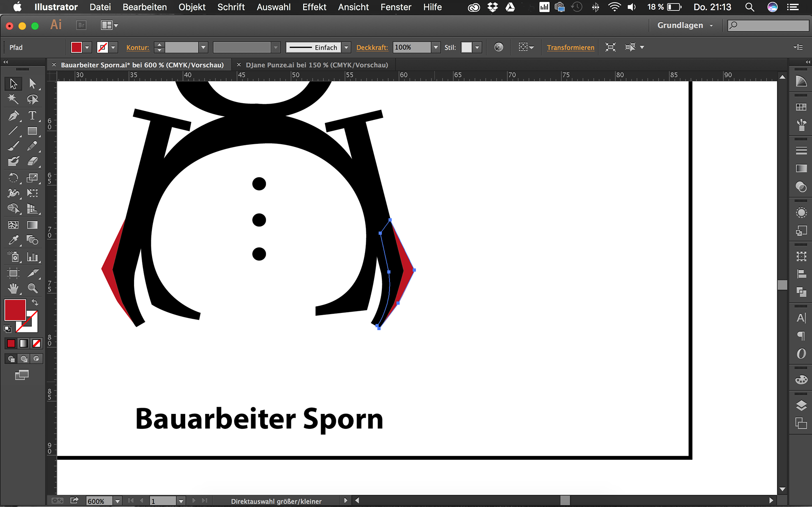This screenshot has width=812, height=507.
Task: Select the Blend tool
Action: coord(33,240)
